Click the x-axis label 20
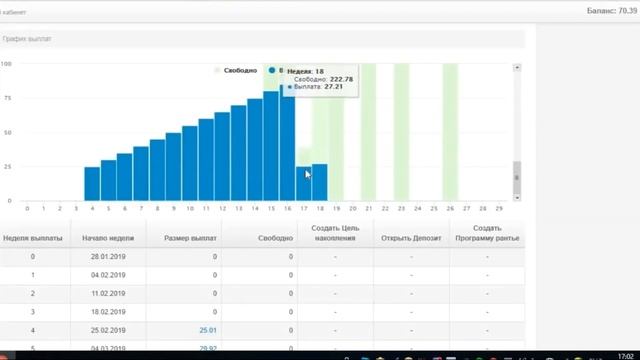640x360 pixels. (x=353, y=209)
